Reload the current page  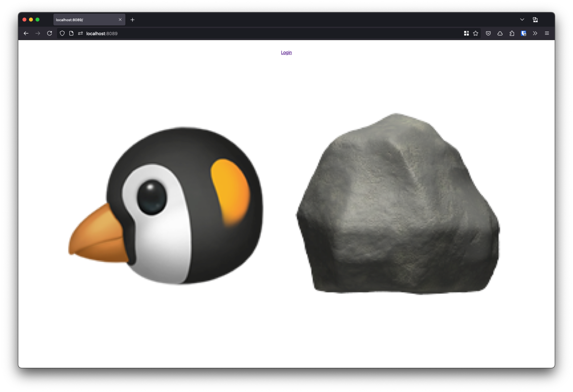pos(50,33)
